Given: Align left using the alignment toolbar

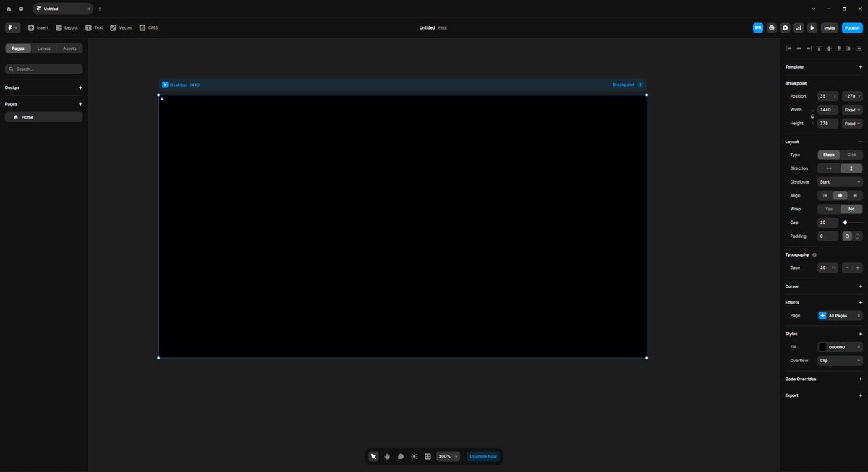Looking at the screenshot, I should [x=789, y=48].
